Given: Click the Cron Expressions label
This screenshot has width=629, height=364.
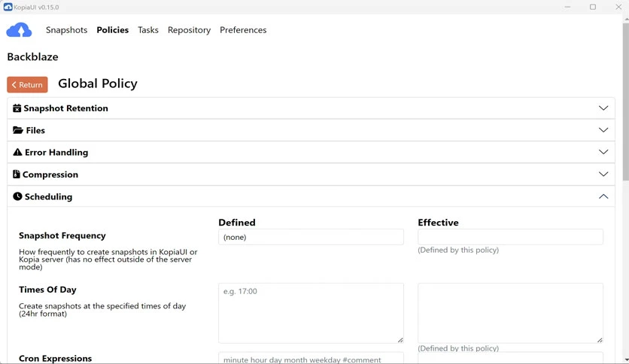Looking at the screenshot, I should (x=56, y=359).
